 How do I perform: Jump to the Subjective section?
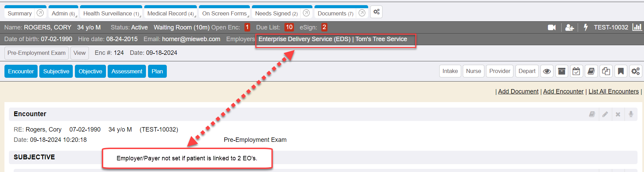click(56, 71)
